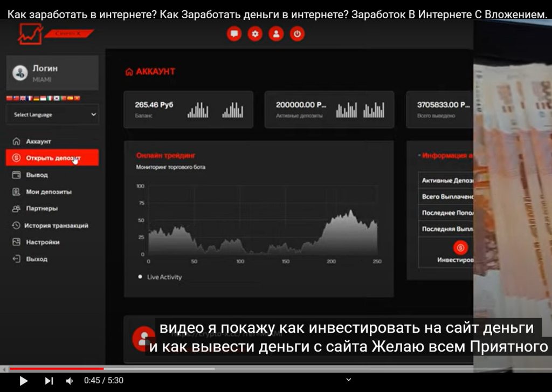
Task: Click the АККАУНТ page heading
Action: (x=150, y=72)
